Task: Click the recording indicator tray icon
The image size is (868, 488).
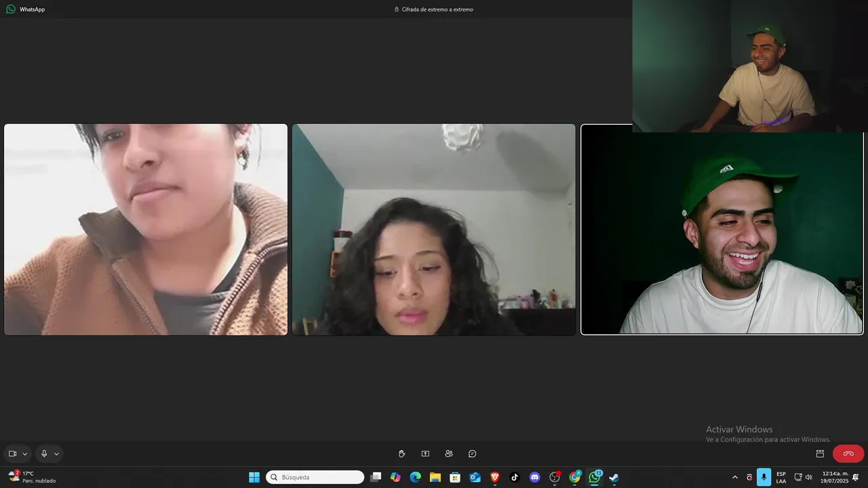Action: coord(749,477)
